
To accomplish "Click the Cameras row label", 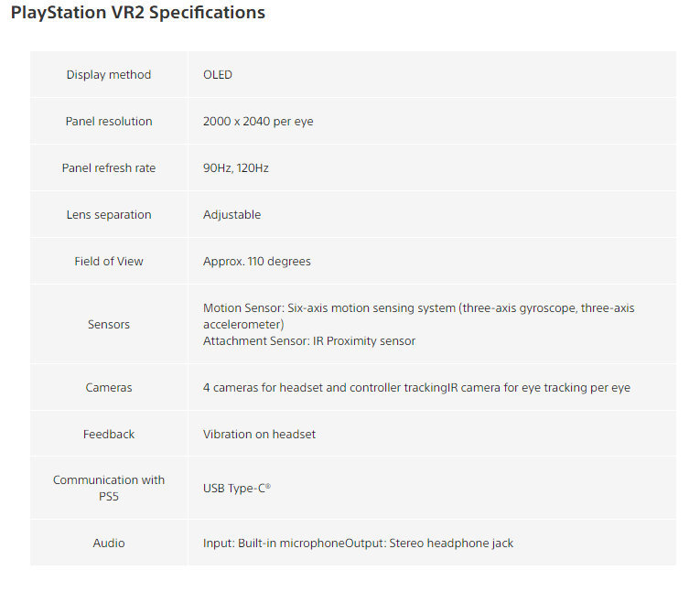I will pos(109,388).
